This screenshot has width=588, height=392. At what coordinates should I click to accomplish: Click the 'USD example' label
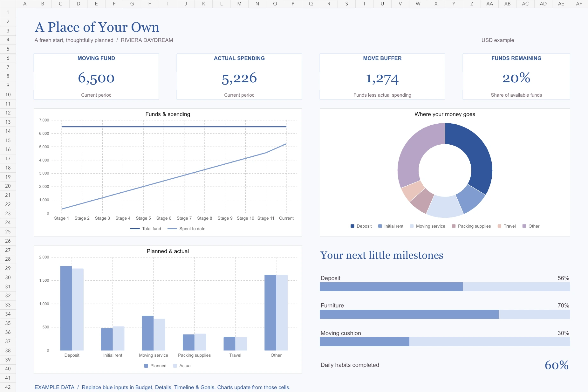coord(498,40)
